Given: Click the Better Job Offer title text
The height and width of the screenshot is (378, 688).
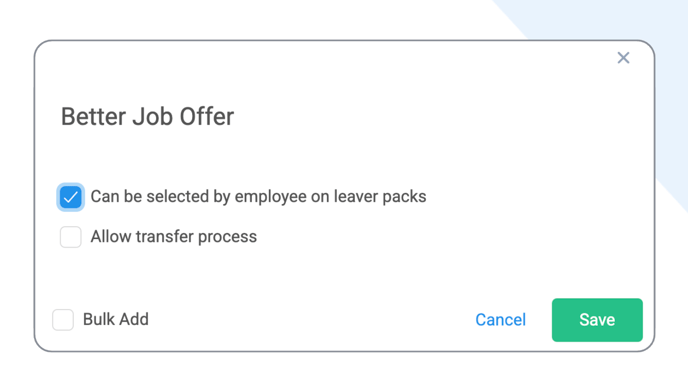Looking at the screenshot, I should tap(147, 117).
